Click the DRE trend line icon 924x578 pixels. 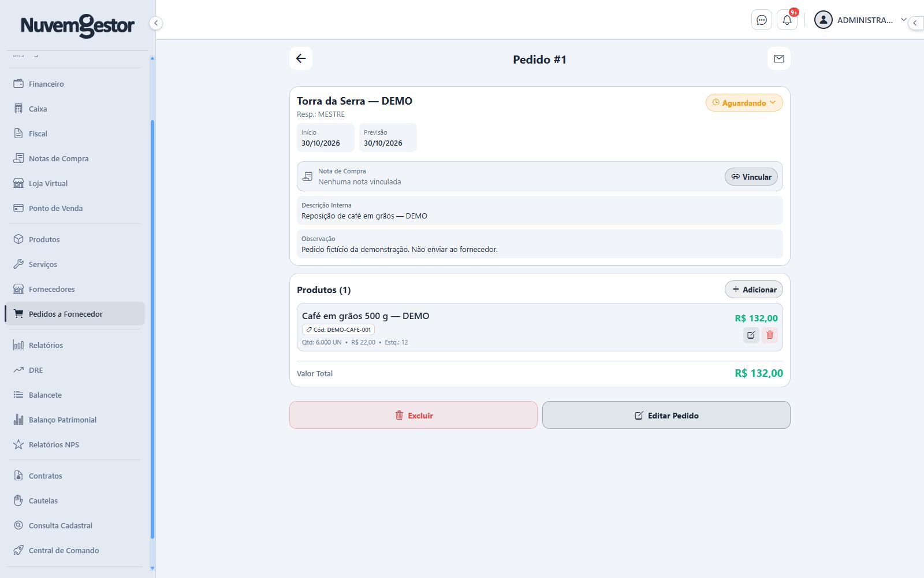(x=18, y=370)
